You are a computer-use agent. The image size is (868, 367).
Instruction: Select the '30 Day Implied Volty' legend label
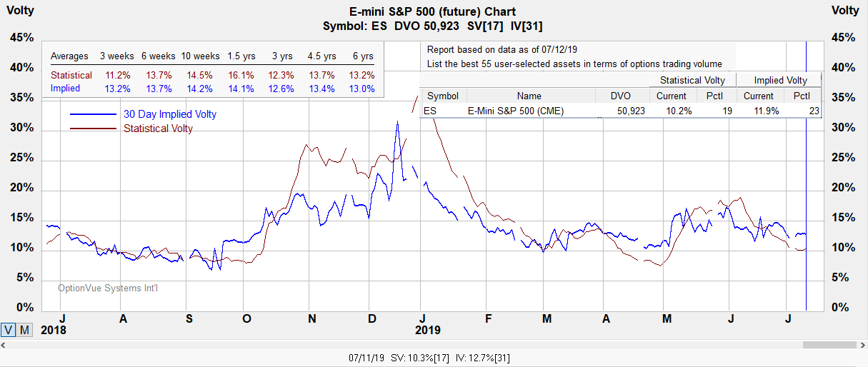pyautogui.click(x=170, y=114)
